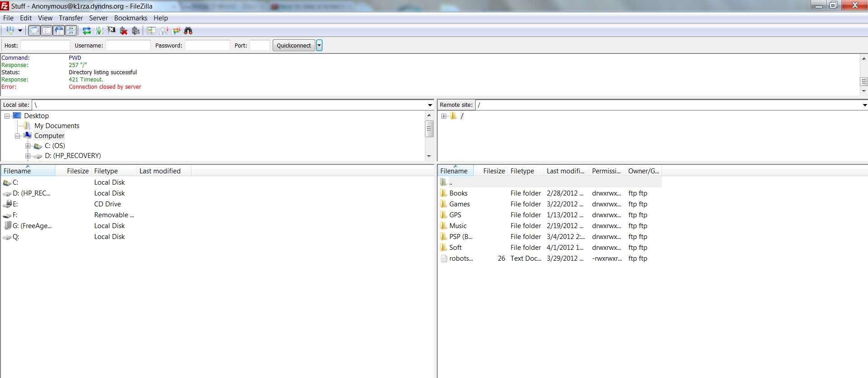Select the remote root folder icon
Screen dimensions: 868x378
click(453, 116)
